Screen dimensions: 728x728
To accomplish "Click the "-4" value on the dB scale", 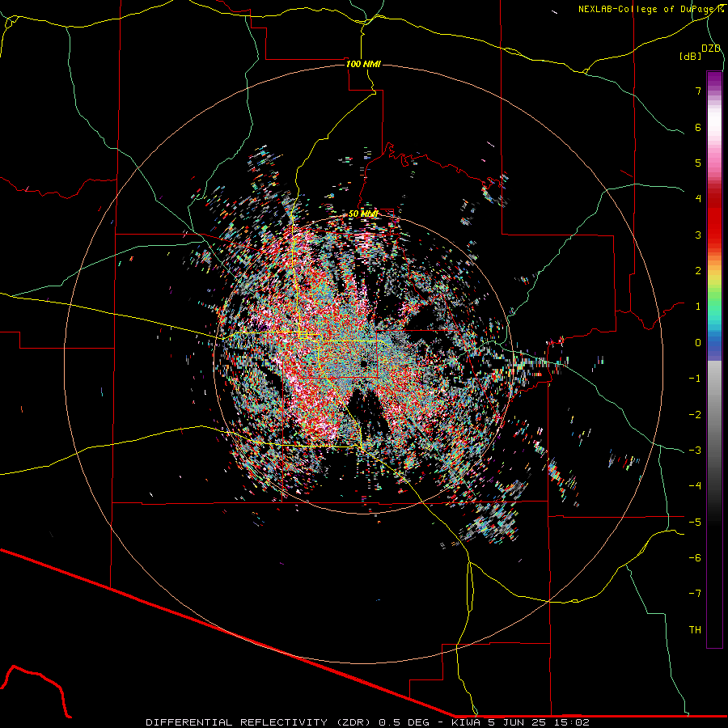I will tap(695, 486).
